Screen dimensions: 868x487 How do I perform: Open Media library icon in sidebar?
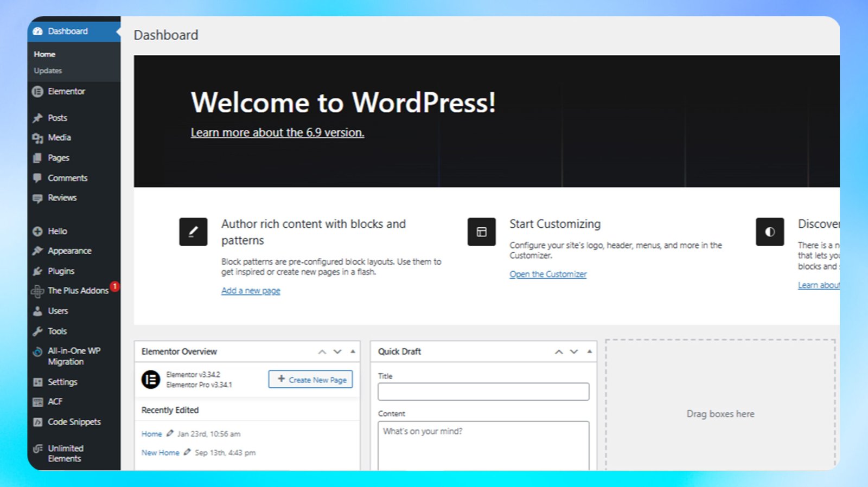pos(37,138)
